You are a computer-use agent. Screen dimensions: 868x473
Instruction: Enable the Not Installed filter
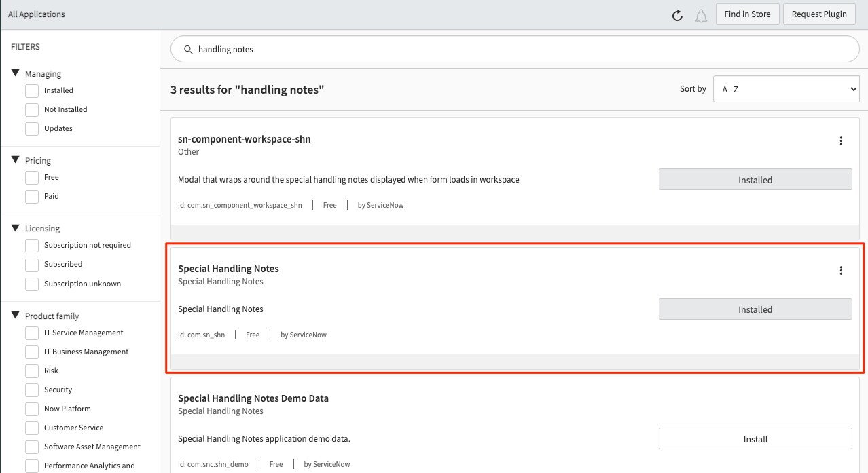[32, 109]
